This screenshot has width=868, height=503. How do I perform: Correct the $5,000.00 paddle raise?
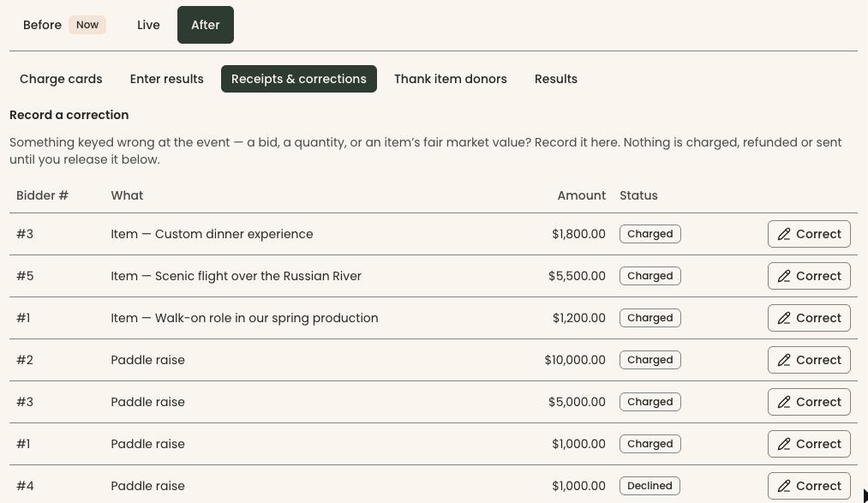(809, 402)
